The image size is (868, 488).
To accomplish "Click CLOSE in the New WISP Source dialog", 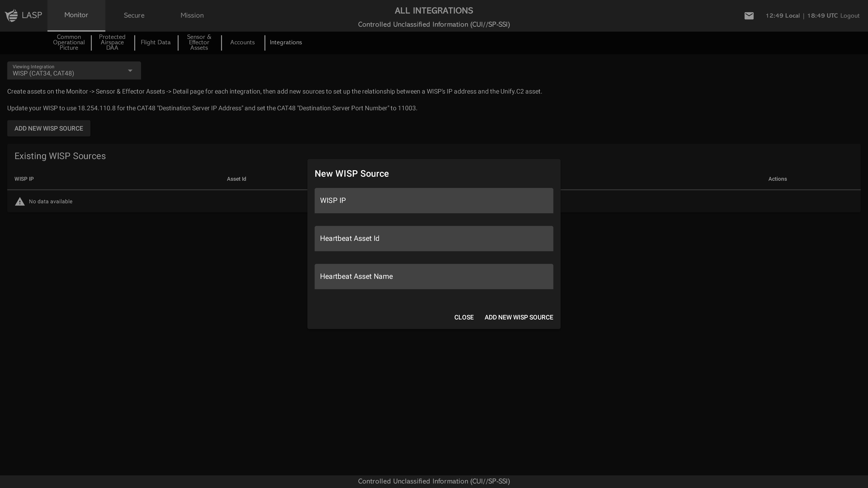I will click(464, 317).
